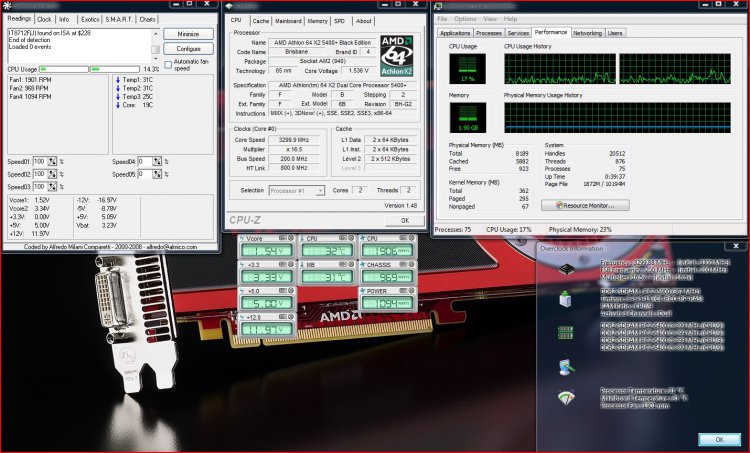Click the memory download icon in Overclock Information
750x453 pixels.
pos(565,299)
